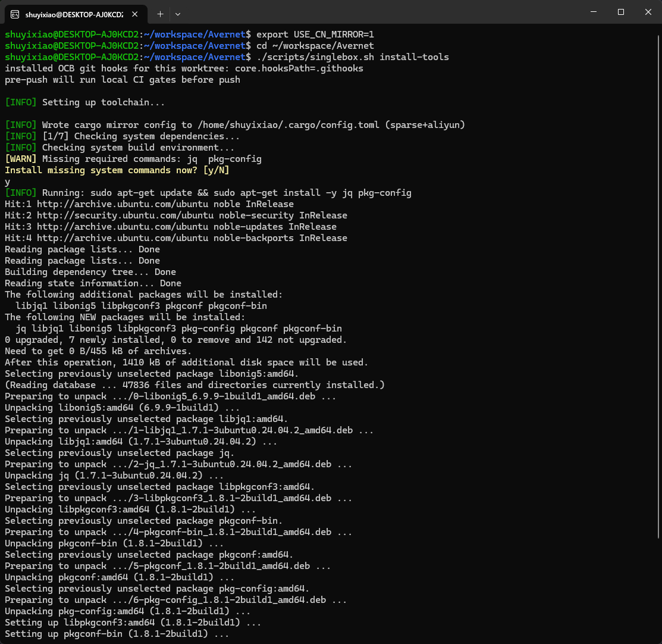Screen dimensions: 662x644
Task: Click 'The following additional packages will be installed' line
Action: pos(143,295)
